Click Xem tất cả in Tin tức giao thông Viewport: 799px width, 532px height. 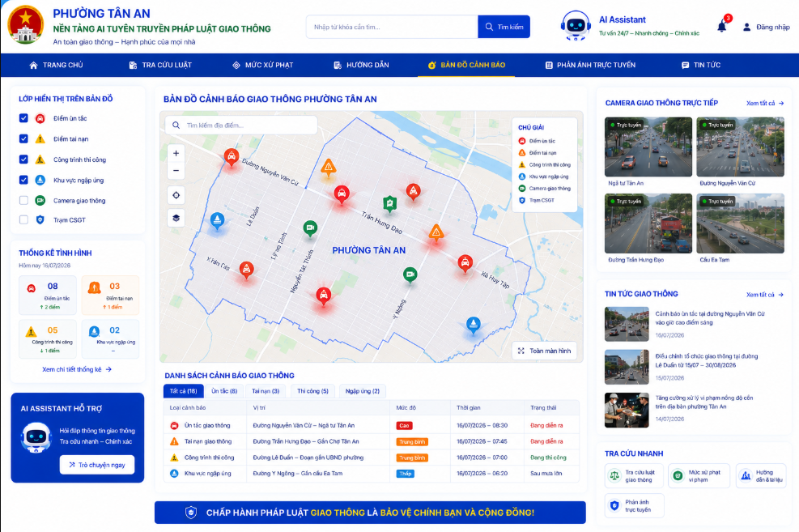[765, 295]
